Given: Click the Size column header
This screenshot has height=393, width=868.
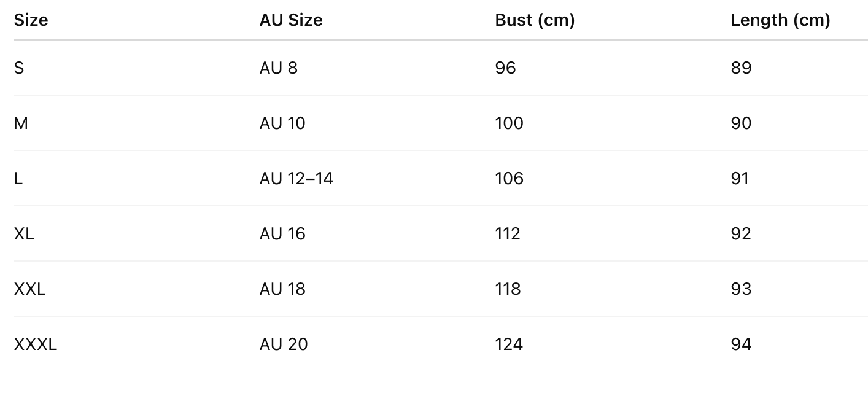Looking at the screenshot, I should pyautogui.click(x=31, y=20).
